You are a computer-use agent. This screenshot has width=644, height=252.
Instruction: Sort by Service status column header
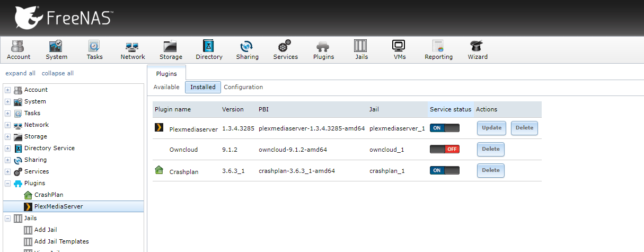[451, 109]
